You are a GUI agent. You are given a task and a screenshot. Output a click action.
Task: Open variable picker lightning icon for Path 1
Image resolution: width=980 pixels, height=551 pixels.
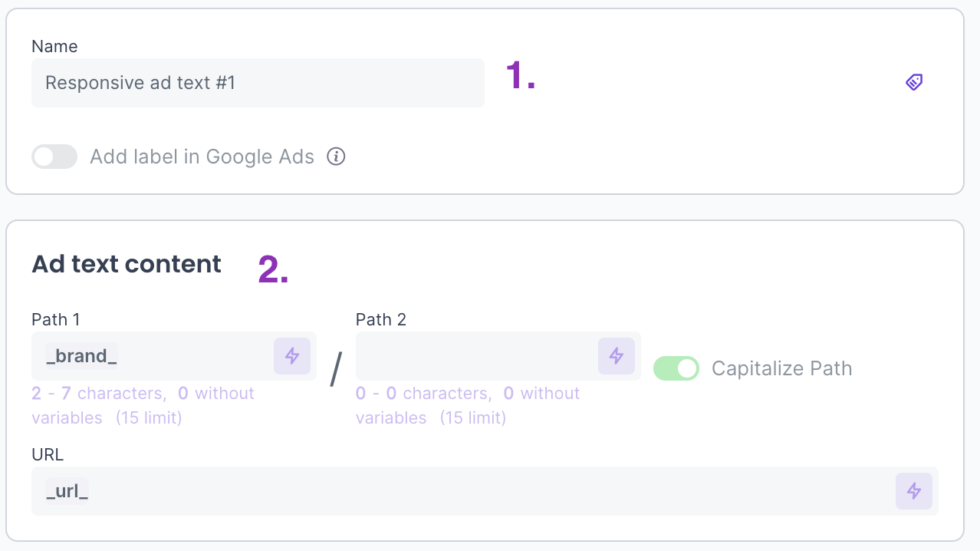pyautogui.click(x=292, y=356)
